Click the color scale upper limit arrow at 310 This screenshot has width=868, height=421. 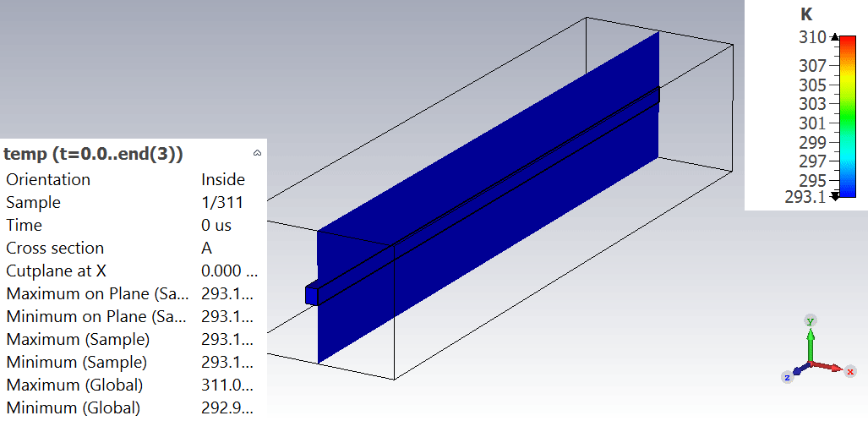(x=835, y=37)
